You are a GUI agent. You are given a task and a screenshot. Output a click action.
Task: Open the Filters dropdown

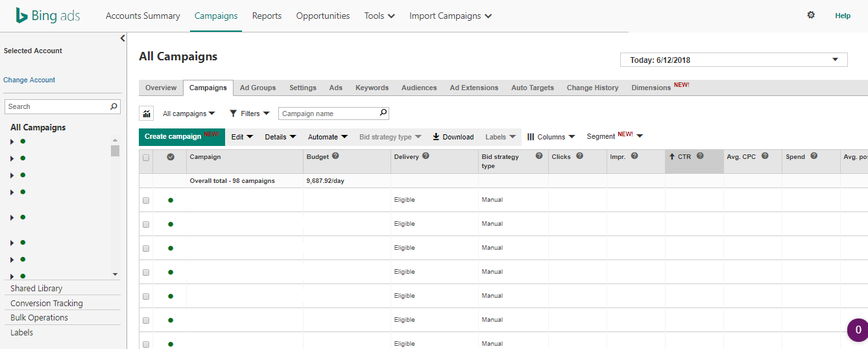coord(250,114)
